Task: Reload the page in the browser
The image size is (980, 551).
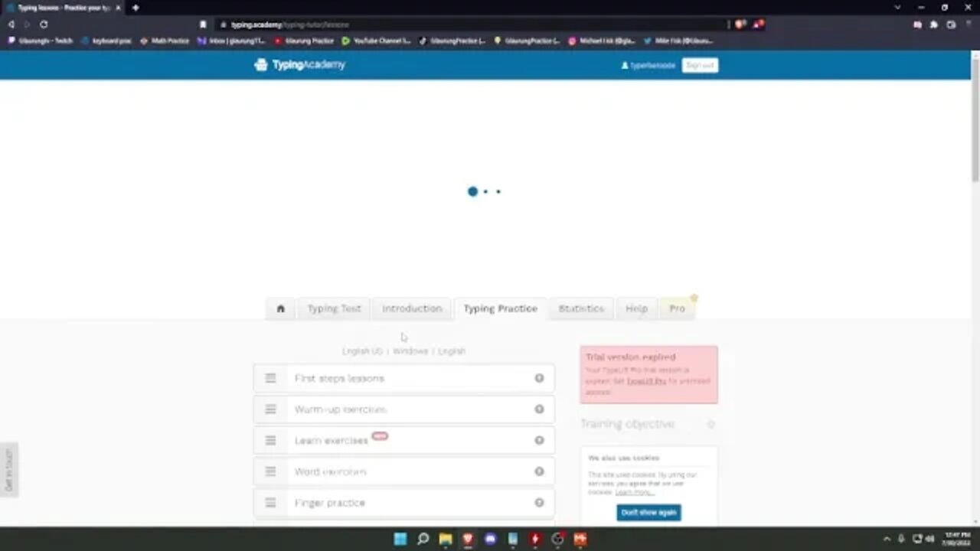Action: click(x=44, y=24)
